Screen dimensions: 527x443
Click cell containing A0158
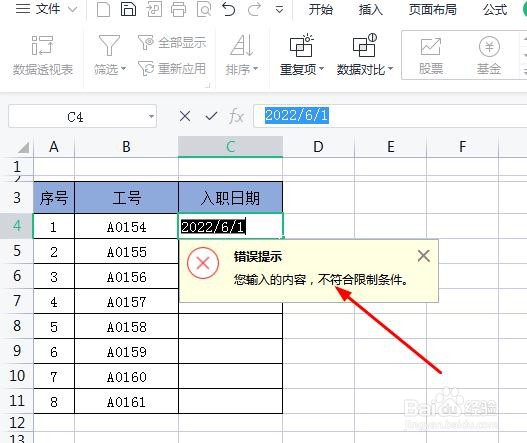pos(126,326)
